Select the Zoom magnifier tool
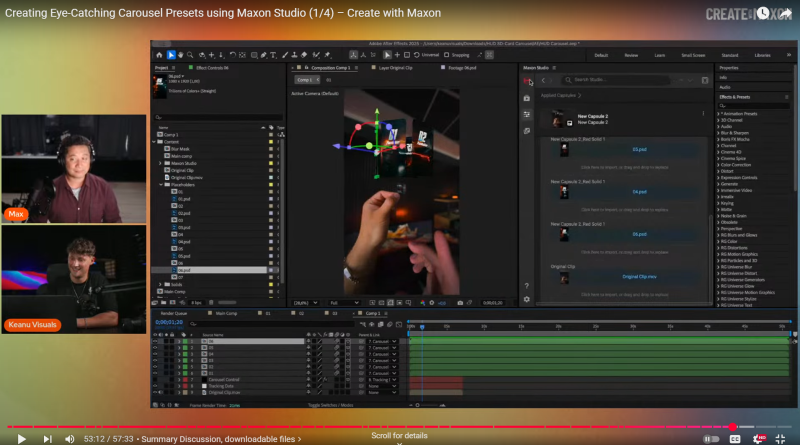Screen dimensions: 800x445 (190, 55)
